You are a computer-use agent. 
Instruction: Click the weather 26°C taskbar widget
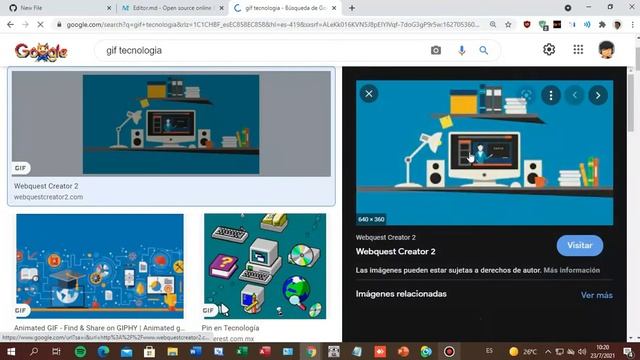pos(523,351)
